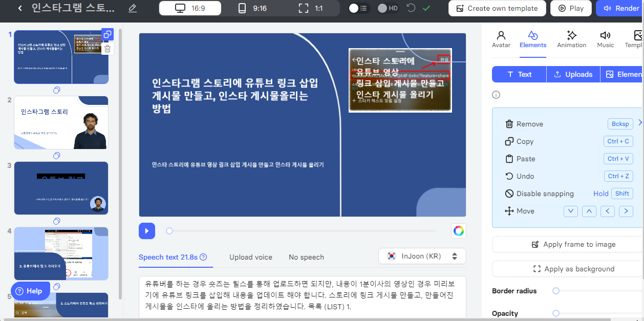Click transition icon between slides 2 and 3
This screenshot has width=644, height=321.
coord(57,156)
